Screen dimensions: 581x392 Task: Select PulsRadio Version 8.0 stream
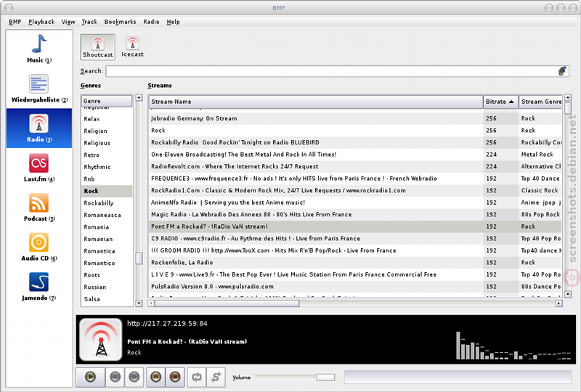355,287
